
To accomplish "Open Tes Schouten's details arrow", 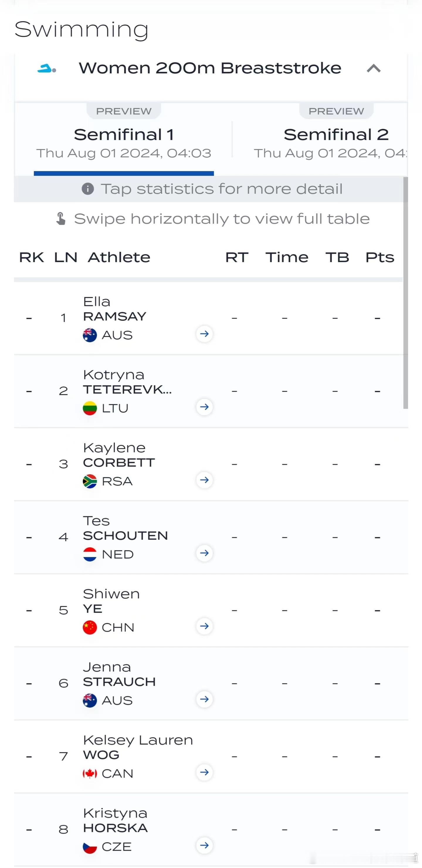I will coord(204,553).
